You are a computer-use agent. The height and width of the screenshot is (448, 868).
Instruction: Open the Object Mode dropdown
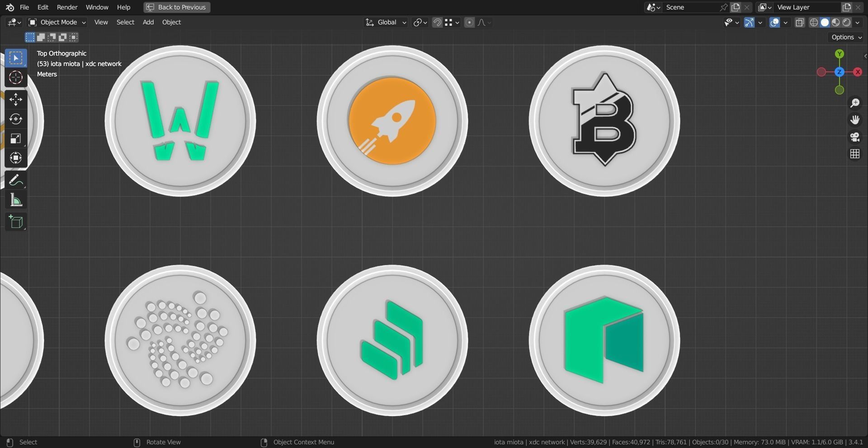[x=57, y=22]
